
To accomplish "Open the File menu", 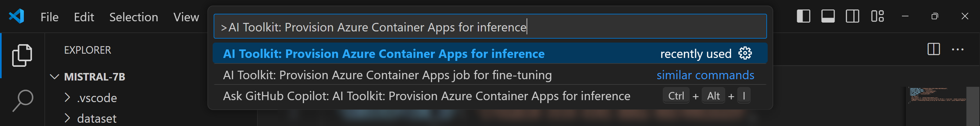I will [49, 17].
